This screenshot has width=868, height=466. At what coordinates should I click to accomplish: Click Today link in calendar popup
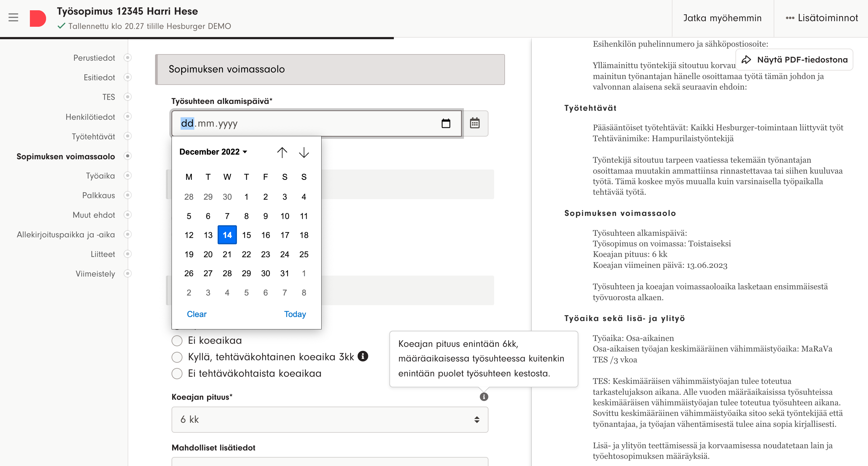pos(295,314)
